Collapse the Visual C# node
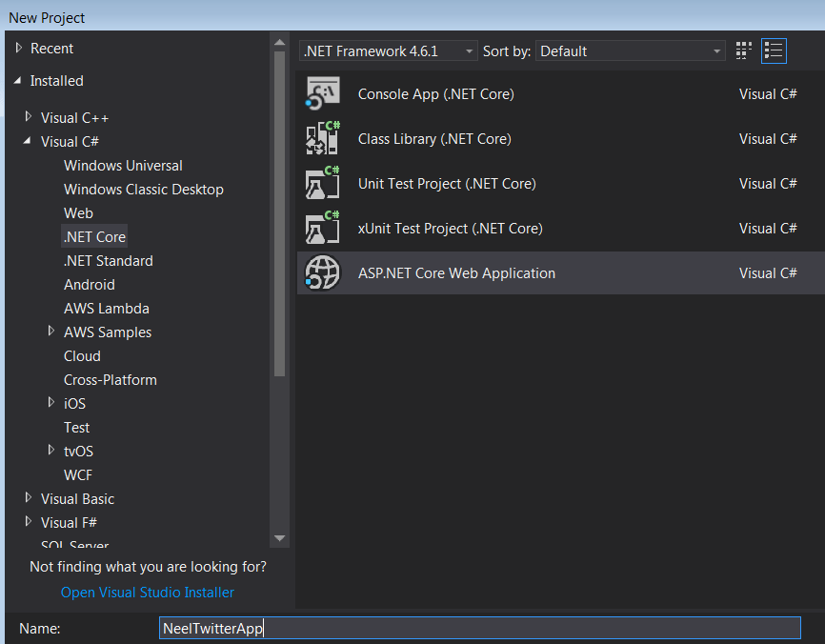Image resolution: width=825 pixels, height=644 pixels. click(x=28, y=142)
